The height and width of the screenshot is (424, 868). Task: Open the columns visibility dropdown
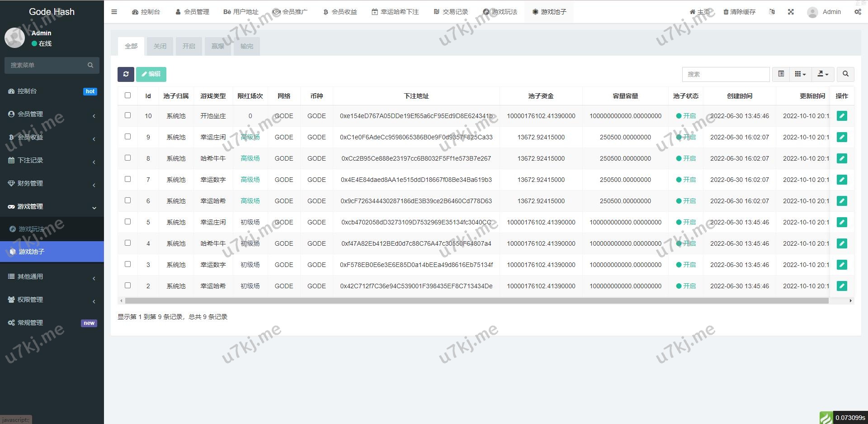(x=800, y=74)
